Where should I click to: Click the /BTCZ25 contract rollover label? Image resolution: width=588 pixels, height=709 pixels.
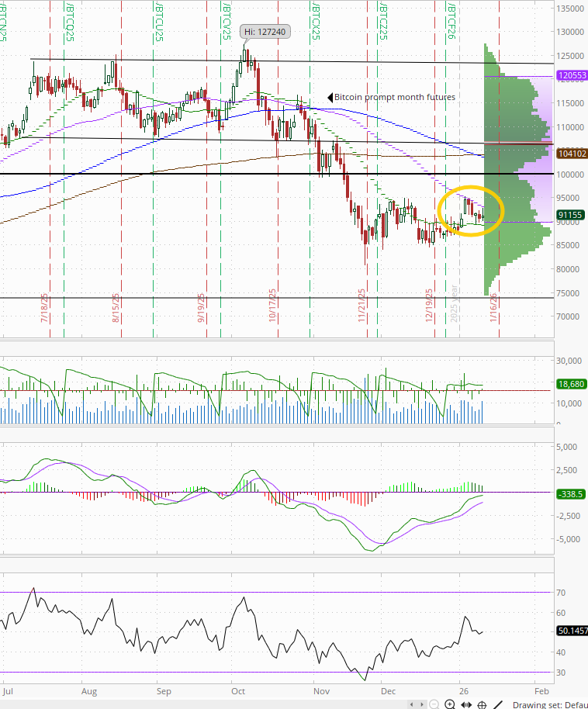click(x=383, y=21)
